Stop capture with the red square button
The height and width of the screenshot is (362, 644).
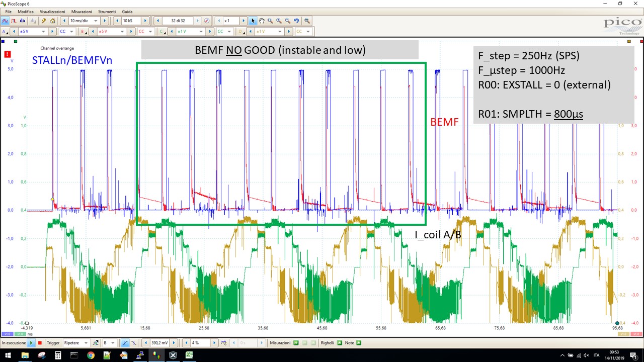coord(40,342)
